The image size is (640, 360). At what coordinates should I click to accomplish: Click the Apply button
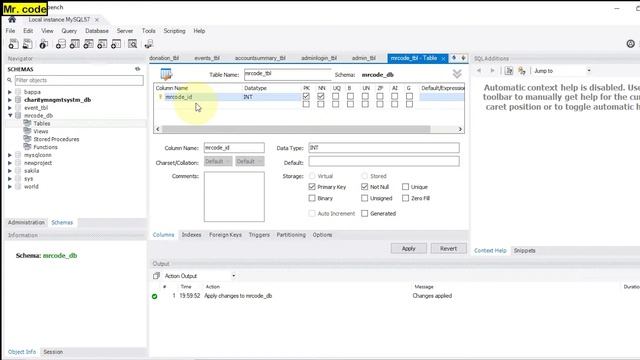click(409, 248)
